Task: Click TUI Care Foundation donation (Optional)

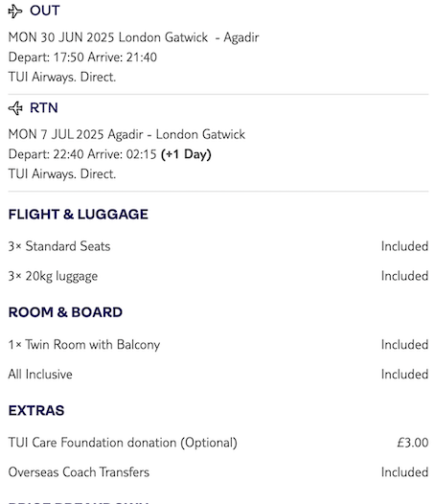Action: (x=123, y=443)
